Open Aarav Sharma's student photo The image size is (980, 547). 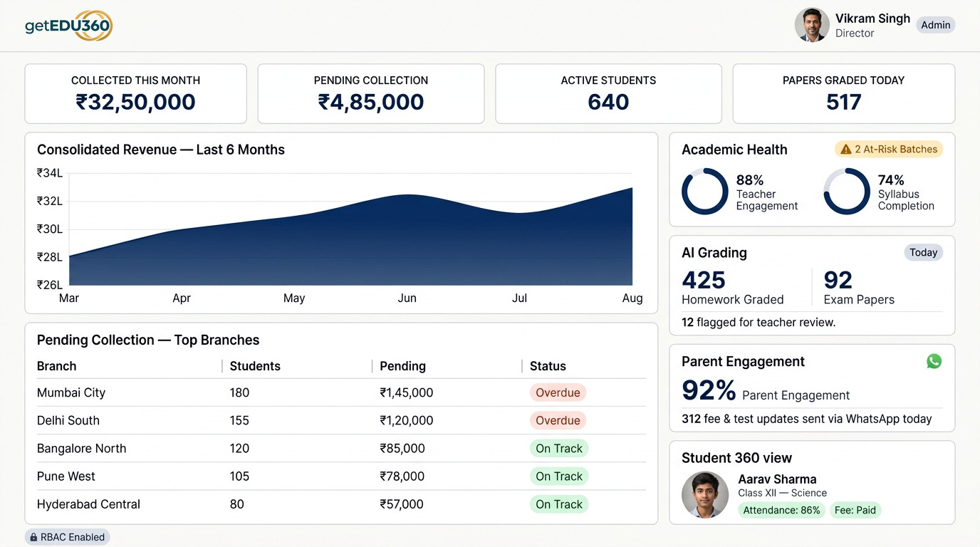click(x=705, y=494)
